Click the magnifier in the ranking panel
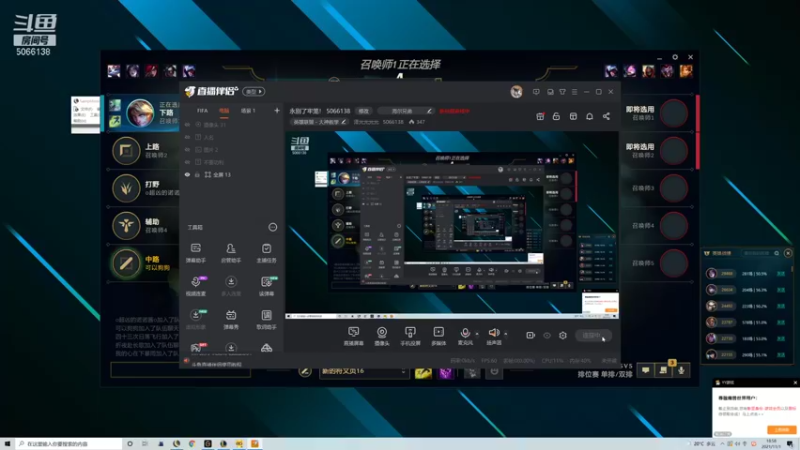This screenshot has height=450, width=800. pos(777,253)
